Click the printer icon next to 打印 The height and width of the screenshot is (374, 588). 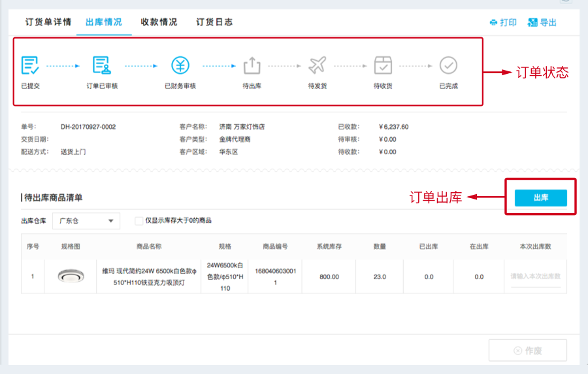click(493, 23)
